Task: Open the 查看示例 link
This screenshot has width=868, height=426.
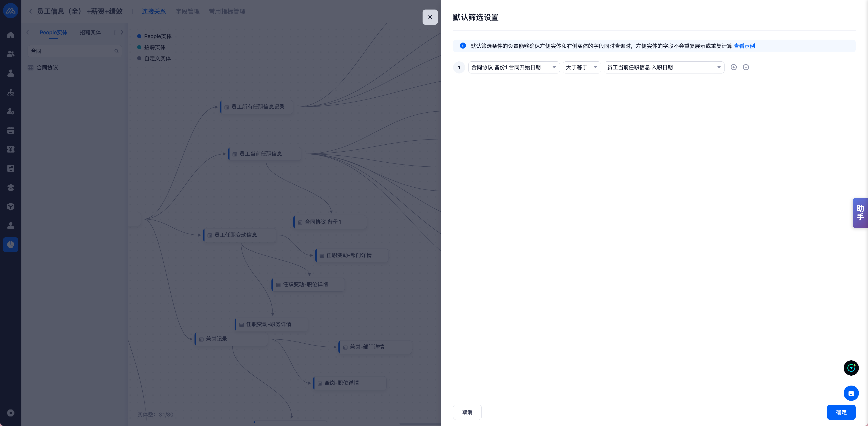Action: 744,46
